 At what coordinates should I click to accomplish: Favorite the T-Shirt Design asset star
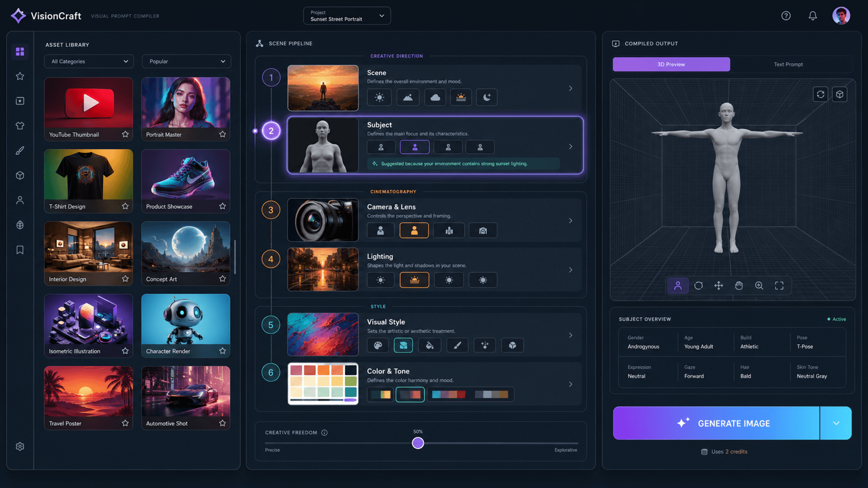(125, 206)
